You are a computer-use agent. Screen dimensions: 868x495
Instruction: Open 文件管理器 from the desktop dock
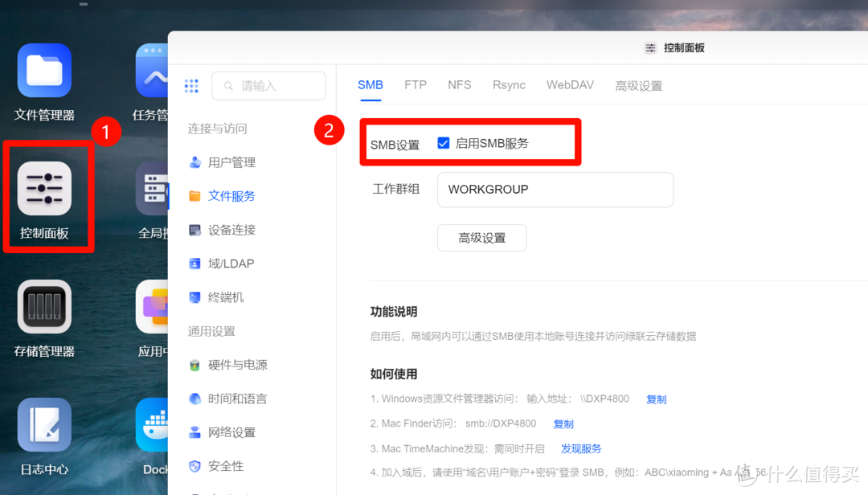[x=44, y=70]
